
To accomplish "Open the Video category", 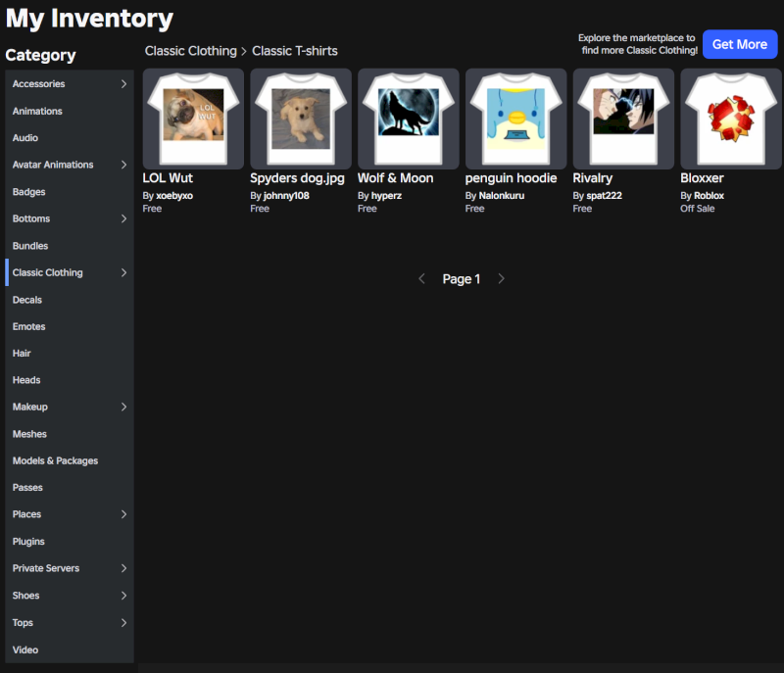I will tap(25, 650).
